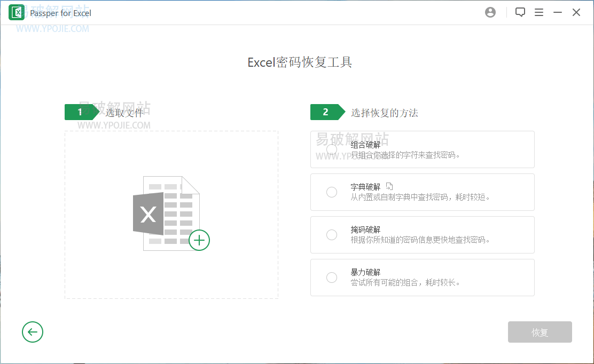This screenshot has width=594, height=364.
Task: Click the Passper for Excel logo icon
Action: (16, 12)
